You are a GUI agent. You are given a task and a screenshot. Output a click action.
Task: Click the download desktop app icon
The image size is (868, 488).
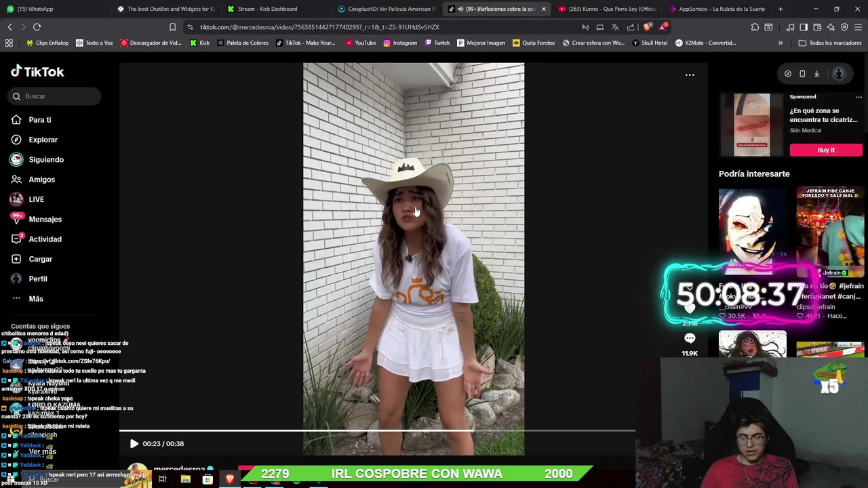coord(817,74)
